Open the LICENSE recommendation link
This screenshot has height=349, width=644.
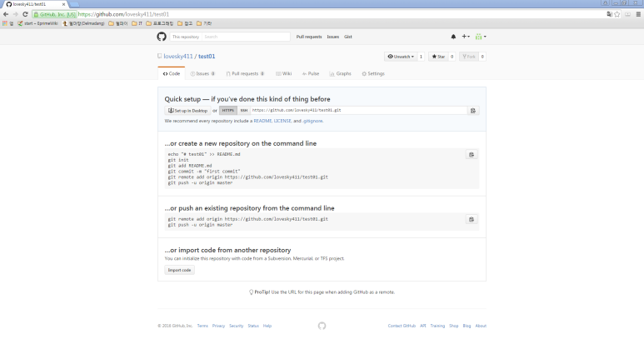282,121
